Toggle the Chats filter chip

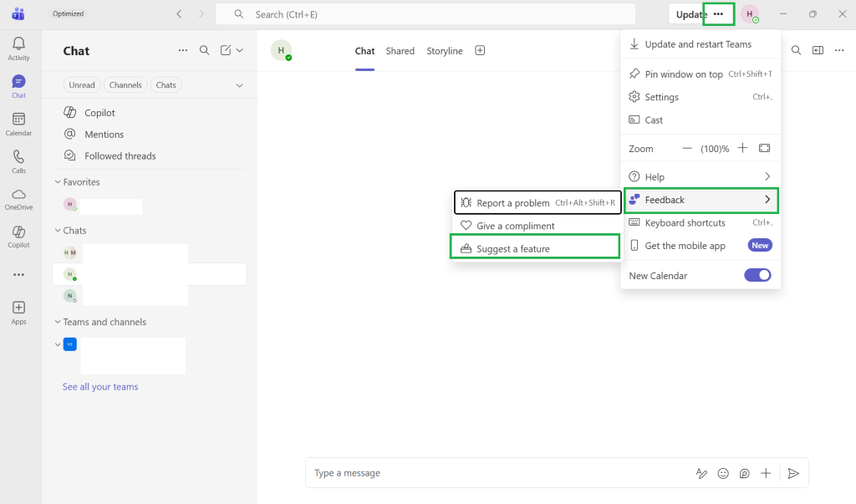point(166,85)
